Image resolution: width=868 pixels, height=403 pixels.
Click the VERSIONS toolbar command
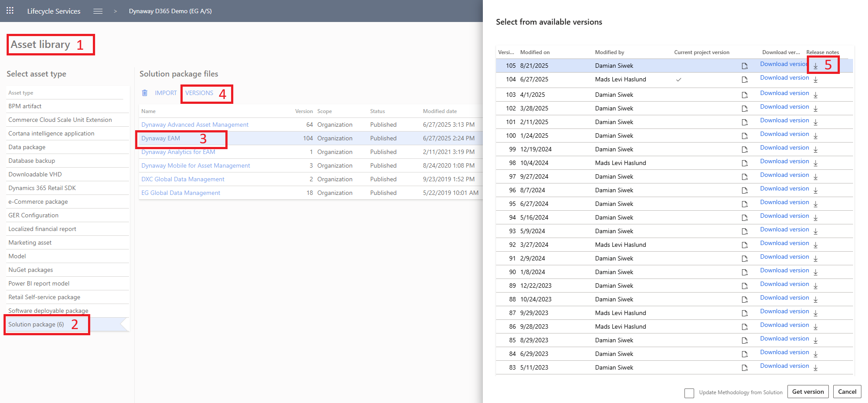point(199,93)
